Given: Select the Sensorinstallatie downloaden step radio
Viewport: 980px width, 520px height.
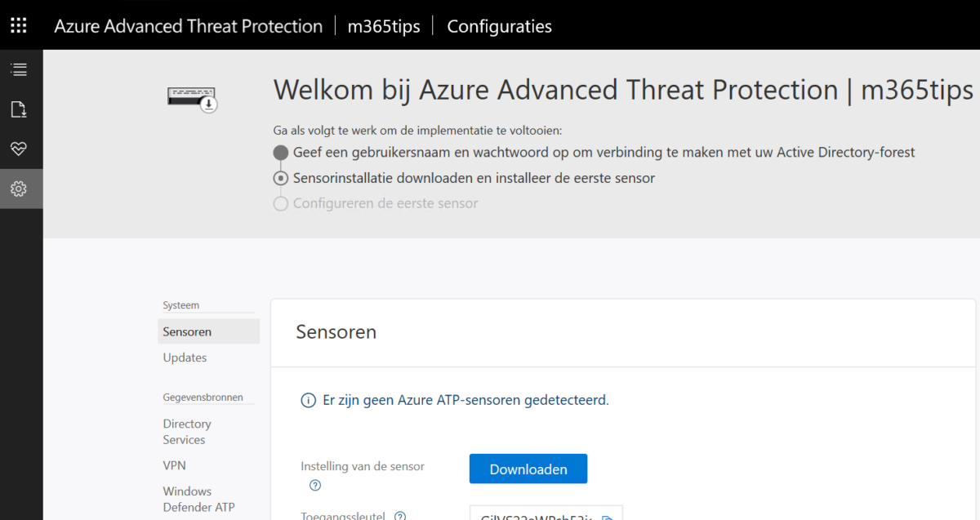Looking at the screenshot, I should pyautogui.click(x=280, y=178).
